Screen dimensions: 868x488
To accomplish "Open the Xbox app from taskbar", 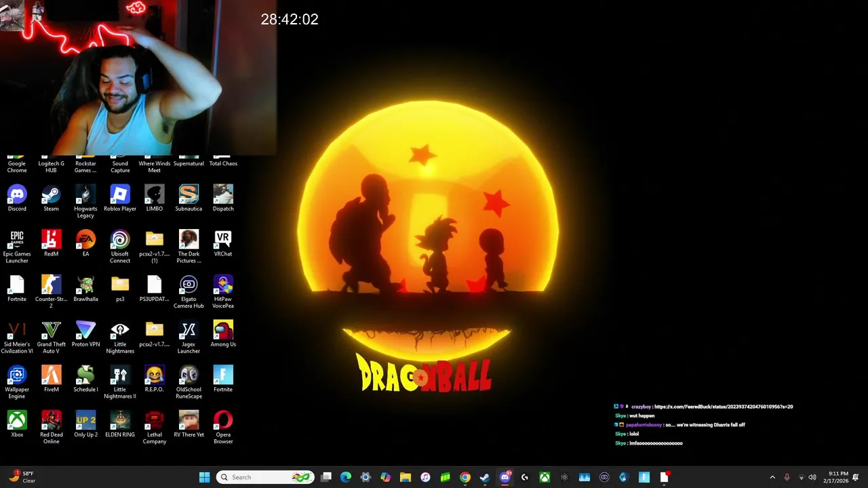I will click(x=545, y=477).
